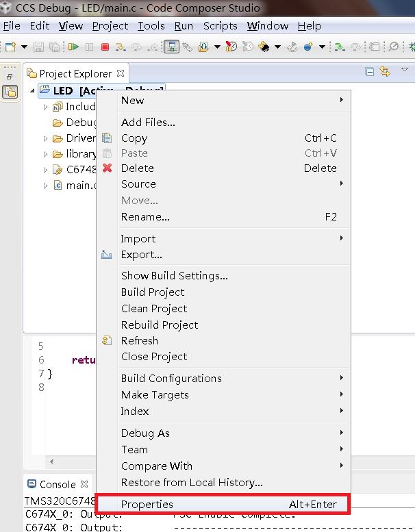Click the green Assembly Step Into icon
Image resolution: width=415 pixels, height=532 pixels.
340,47
